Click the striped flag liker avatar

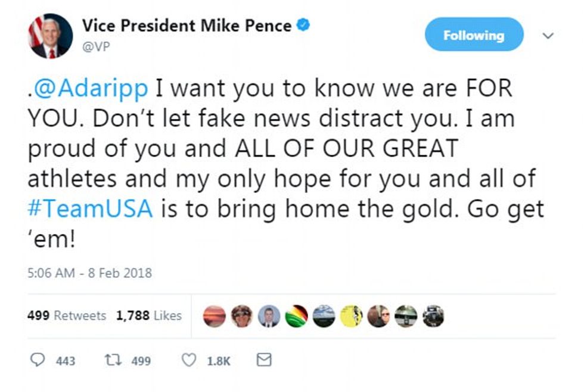(296, 316)
